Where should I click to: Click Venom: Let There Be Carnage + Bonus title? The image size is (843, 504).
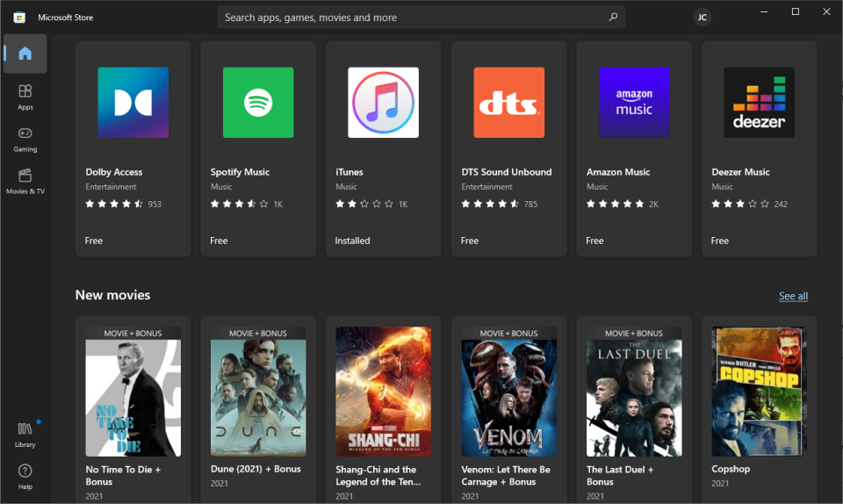[506, 476]
